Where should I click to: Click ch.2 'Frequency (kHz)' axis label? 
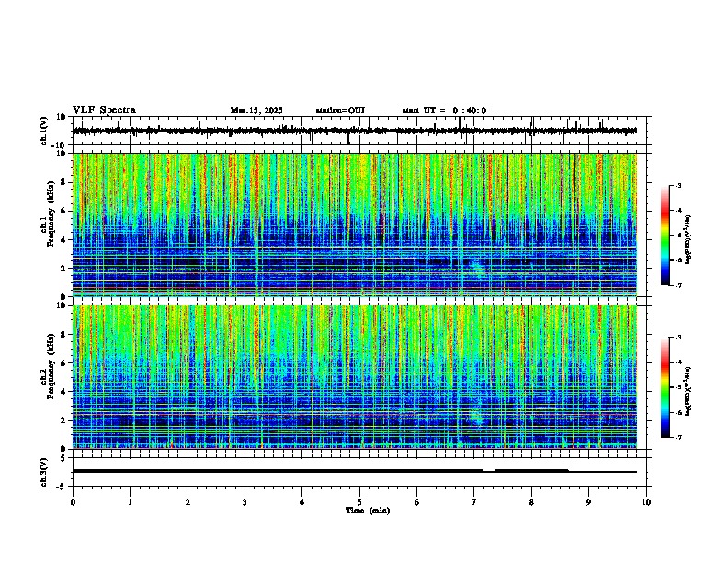tap(50, 366)
